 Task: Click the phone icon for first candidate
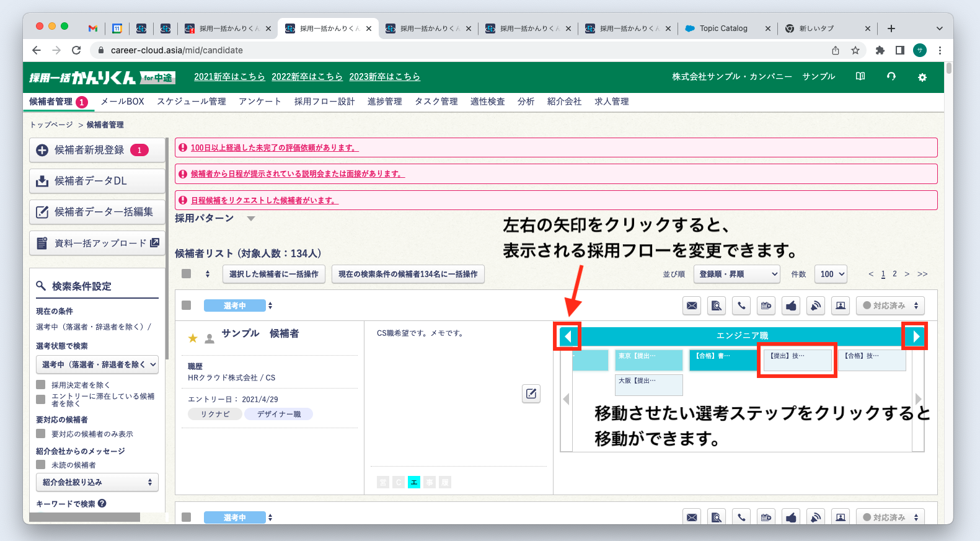[x=741, y=306]
